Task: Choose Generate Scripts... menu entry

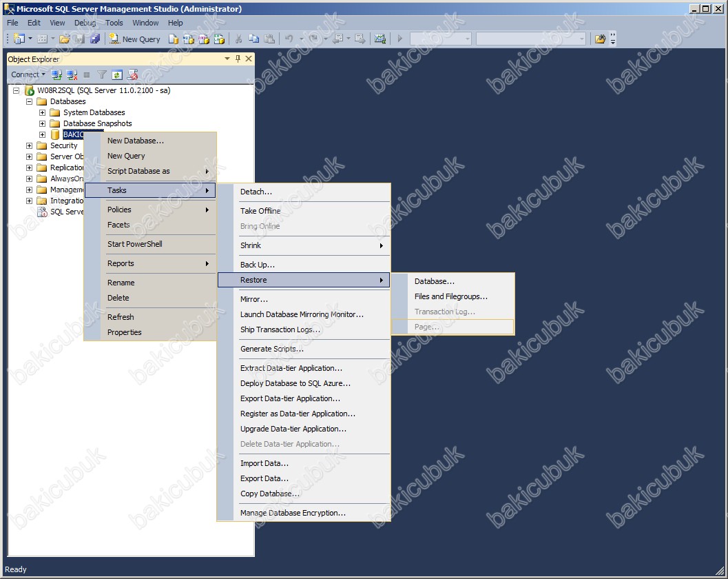Action: click(304, 349)
